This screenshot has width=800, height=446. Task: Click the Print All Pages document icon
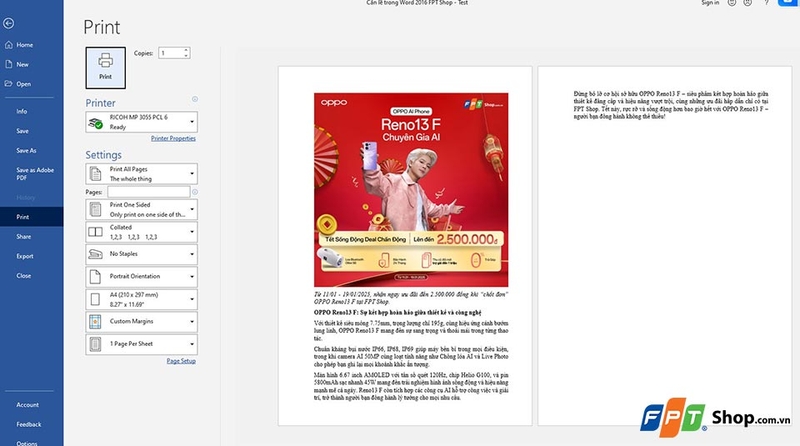click(95, 174)
